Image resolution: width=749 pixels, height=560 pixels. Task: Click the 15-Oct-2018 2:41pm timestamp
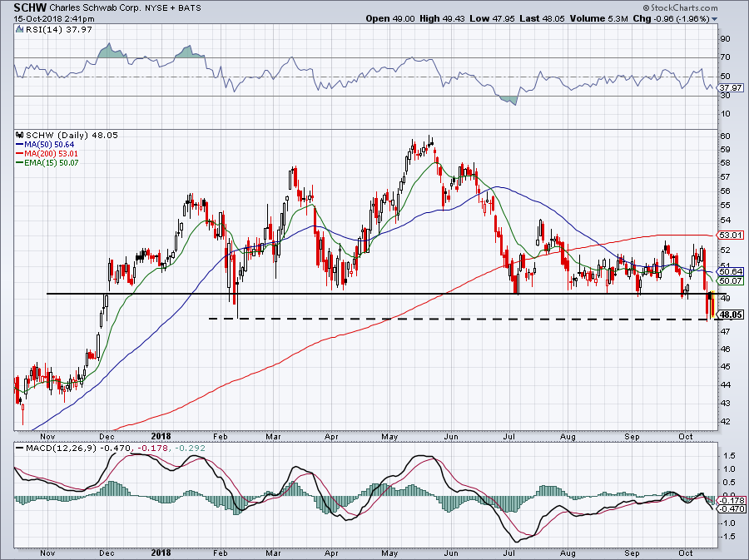point(53,19)
